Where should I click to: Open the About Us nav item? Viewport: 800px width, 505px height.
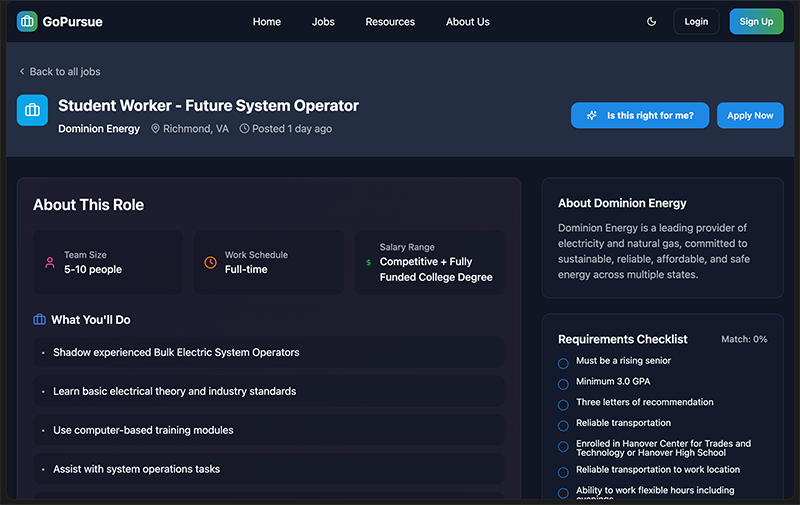(467, 22)
